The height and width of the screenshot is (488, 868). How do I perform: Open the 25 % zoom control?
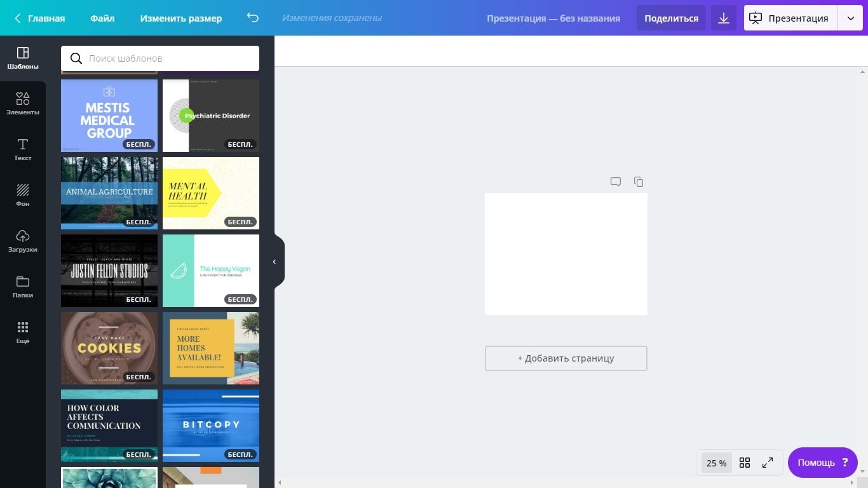717,463
